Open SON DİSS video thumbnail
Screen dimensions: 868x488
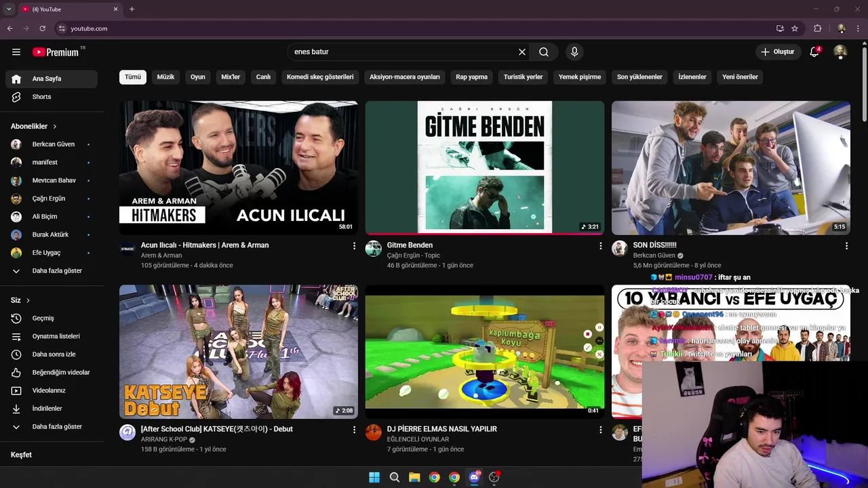click(x=731, y=167)
